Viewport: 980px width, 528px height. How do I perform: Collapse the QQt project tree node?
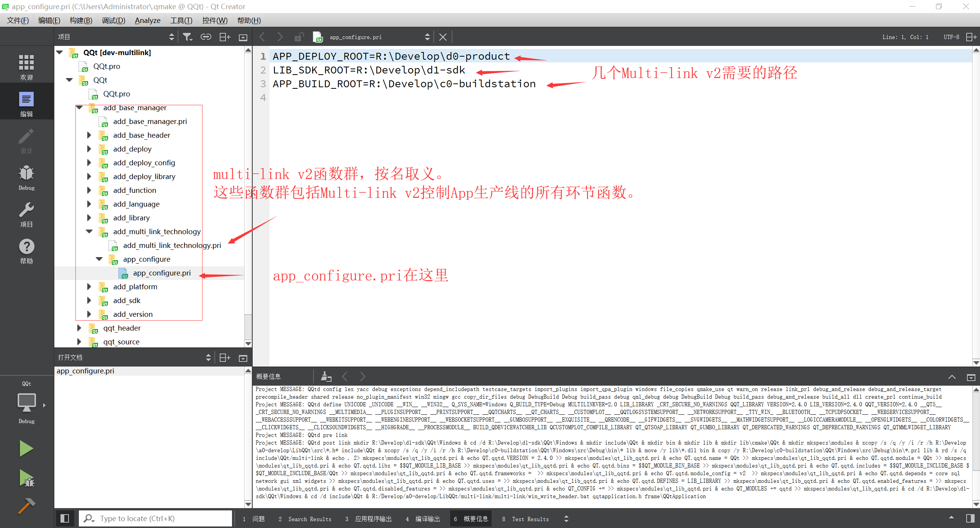[62, 53]
